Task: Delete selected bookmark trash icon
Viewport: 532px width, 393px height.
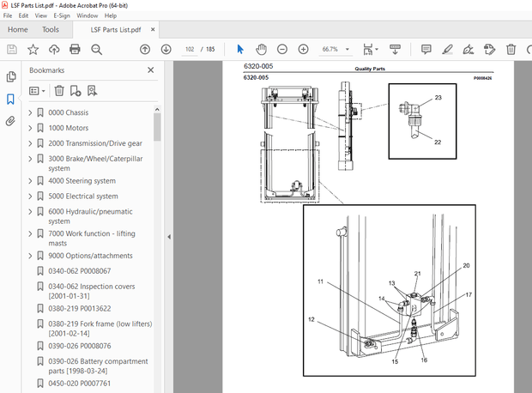Action: click(59, 91)
